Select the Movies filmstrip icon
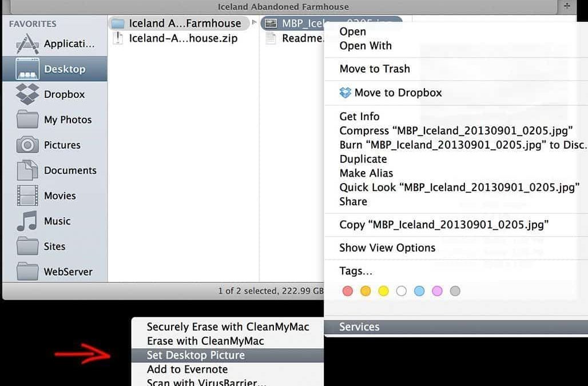This screenshot has height=386, width=588. pos(27,196)
